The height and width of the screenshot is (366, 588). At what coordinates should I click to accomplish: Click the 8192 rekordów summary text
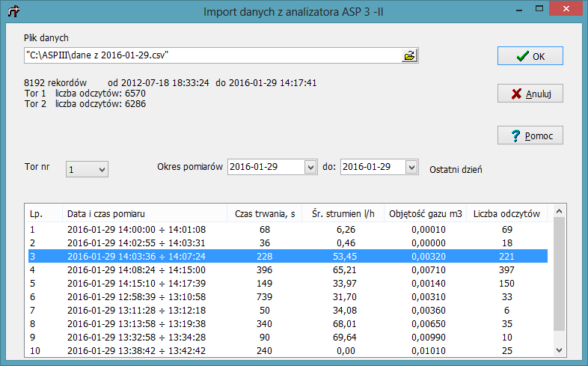[55, 83]
